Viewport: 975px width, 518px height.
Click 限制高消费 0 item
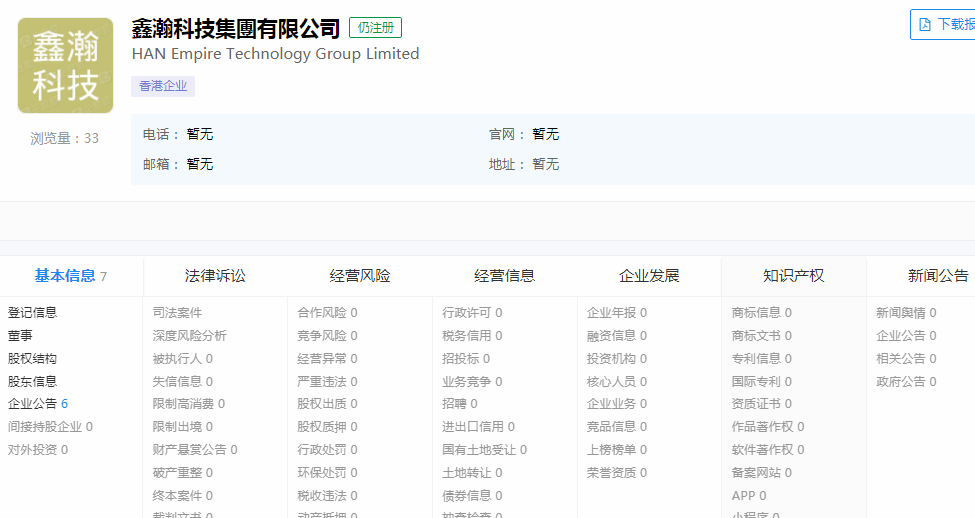pyautogui.click(x=189, y=404)
